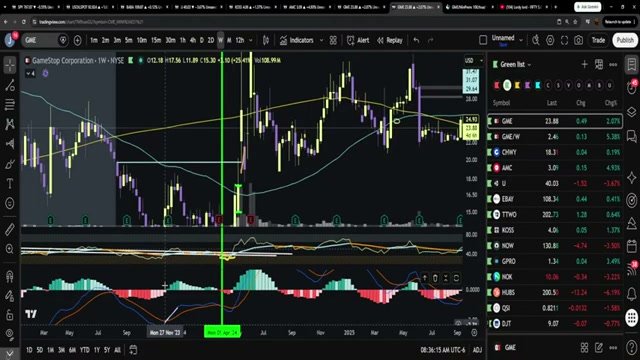Select the CHWY row in watchlist
The width and height of the screenshot is (640, 360).
pyautogui.click(x=555, y=152)
